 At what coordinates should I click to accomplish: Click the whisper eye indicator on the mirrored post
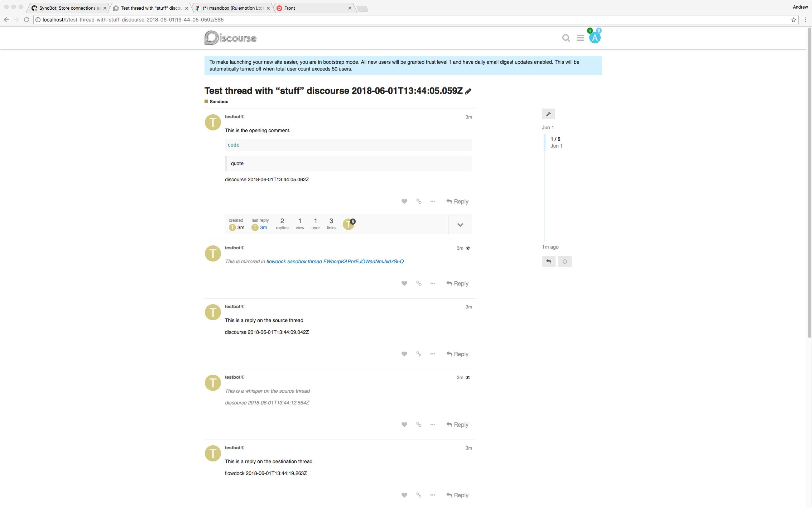point(468,248)
